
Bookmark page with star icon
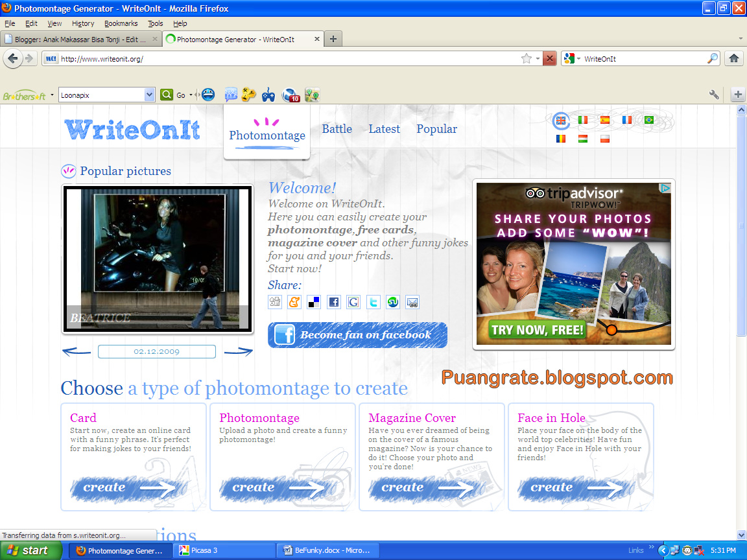coord(526,58)
